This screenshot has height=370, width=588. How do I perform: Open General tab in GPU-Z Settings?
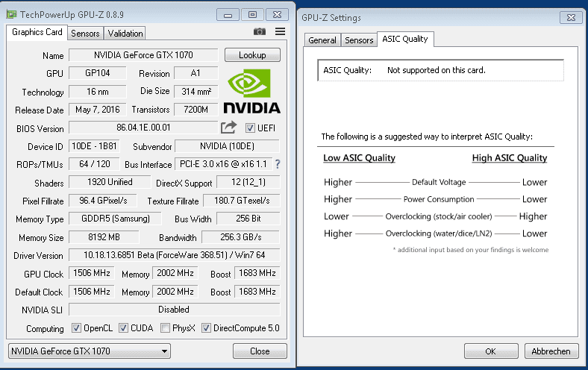coord(322,40)
